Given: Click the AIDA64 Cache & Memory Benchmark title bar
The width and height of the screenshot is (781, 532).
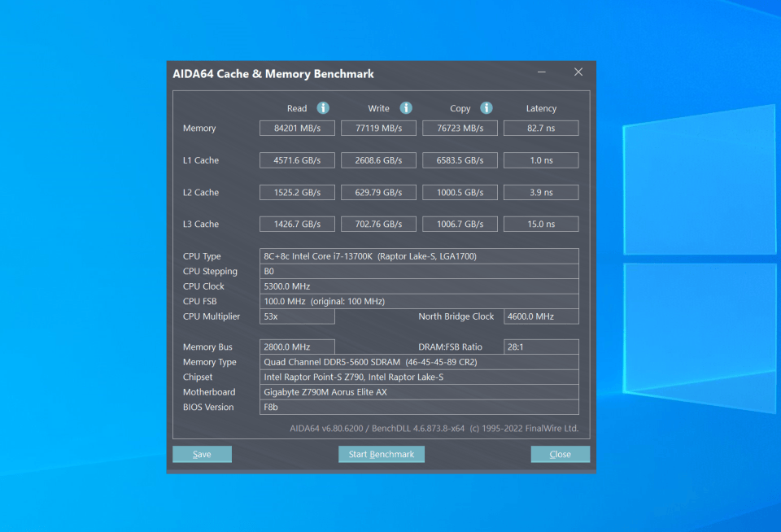Looking at the screenshot, I should pos(342,73).
